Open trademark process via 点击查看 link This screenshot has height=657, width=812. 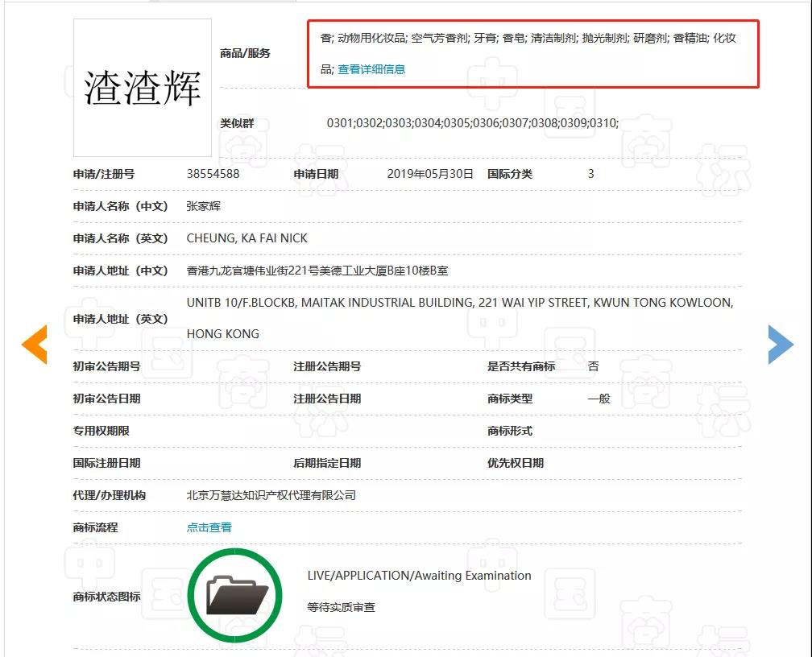click(x=209, y=527)
